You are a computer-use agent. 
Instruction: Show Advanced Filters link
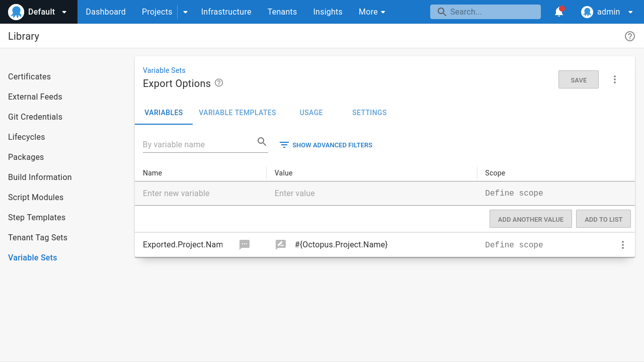click(332, 145)
